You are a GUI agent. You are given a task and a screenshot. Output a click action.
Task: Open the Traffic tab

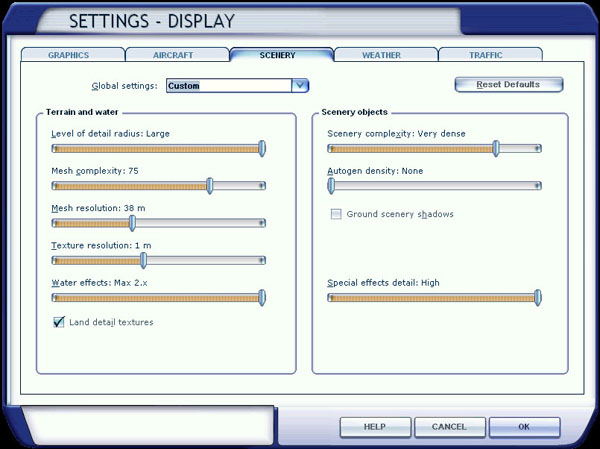point(490,55)
